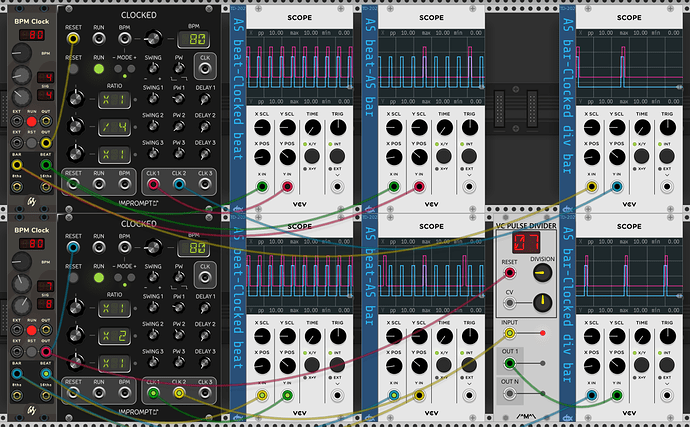Click the /4 ratio display on upper Clocked
This screenshot has width=690, height=427.
(114, 127)
